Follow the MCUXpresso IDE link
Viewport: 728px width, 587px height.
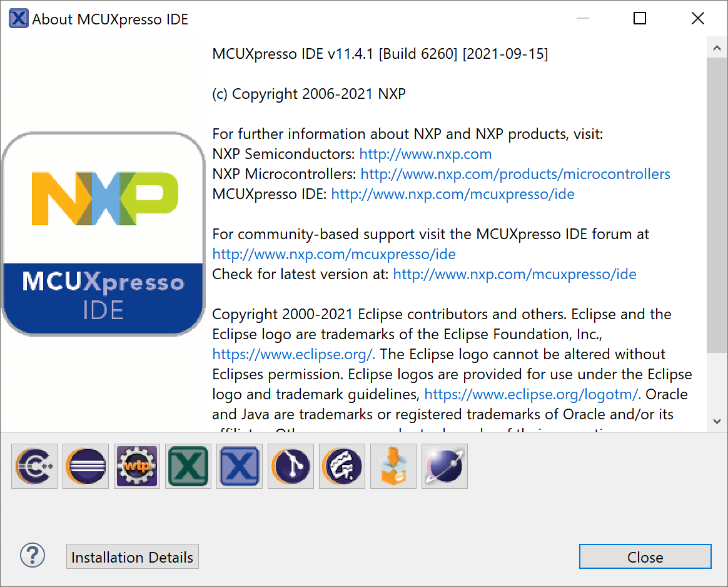pos(452,194)
